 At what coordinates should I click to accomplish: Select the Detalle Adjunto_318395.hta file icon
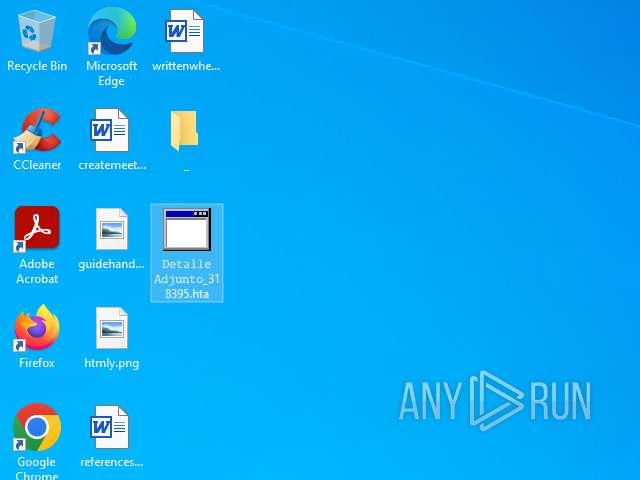pyautogui.click(x=187, y=229)
